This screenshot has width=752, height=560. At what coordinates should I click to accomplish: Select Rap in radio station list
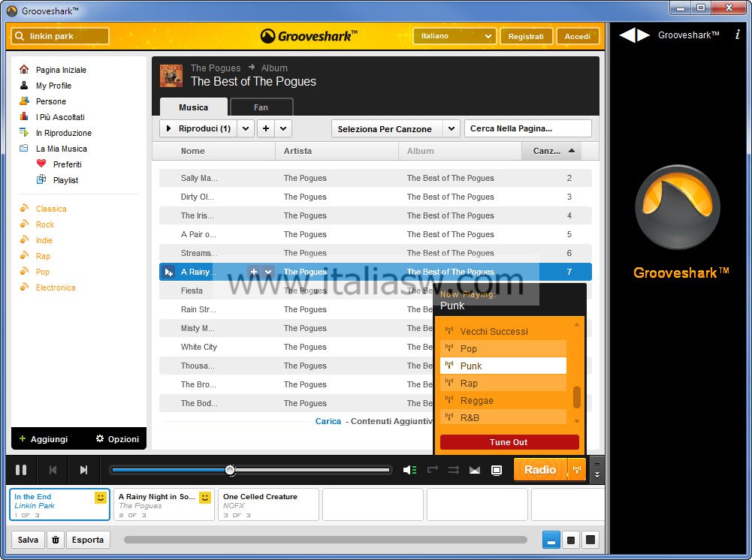(x=503, y=384)
